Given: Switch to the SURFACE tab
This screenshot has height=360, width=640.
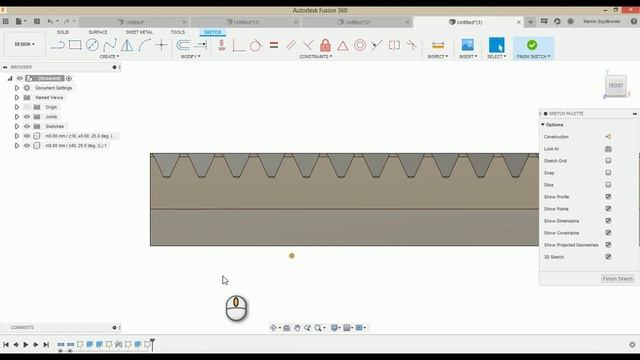Looking at the screenshot, I should [98, 32].
